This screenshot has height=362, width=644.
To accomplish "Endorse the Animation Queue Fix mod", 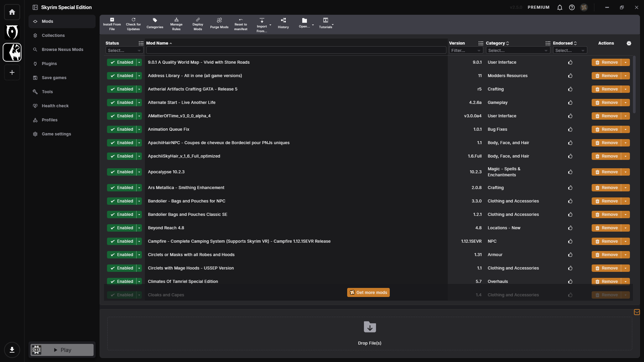I will coord(570,129).
